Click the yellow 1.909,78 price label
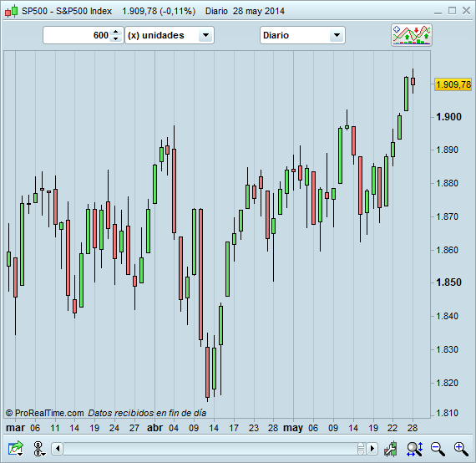The height and width of the screenshot is (463, 476). click(x=453, y=84)
